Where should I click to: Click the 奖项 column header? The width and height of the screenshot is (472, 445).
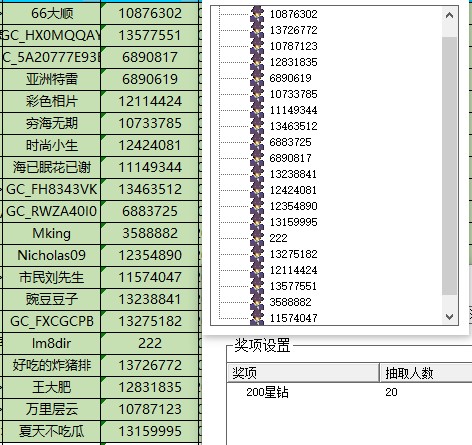pos(303,373)
